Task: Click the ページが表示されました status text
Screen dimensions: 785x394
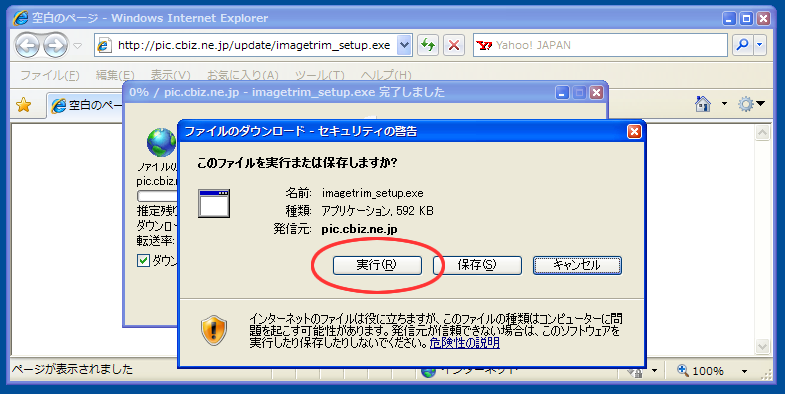Action: click(x=73, y=369)
